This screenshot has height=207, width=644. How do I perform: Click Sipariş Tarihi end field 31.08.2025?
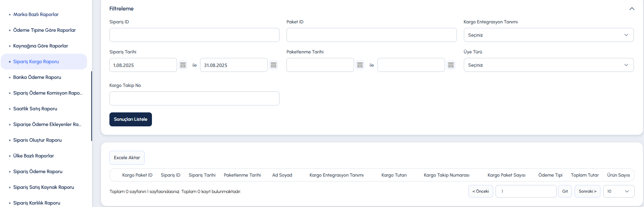234,65
